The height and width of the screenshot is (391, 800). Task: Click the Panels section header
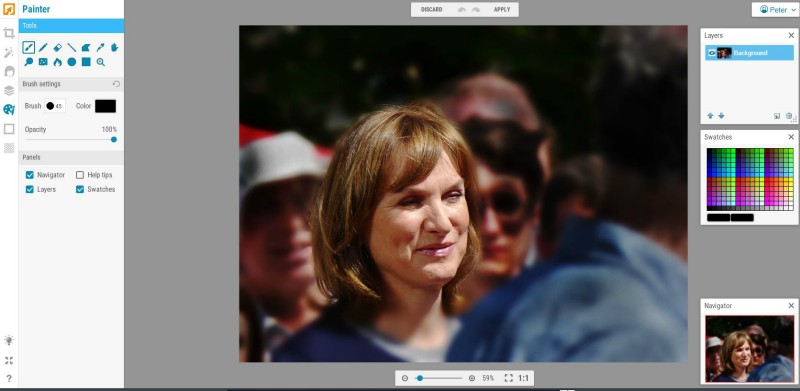point(71,157)
